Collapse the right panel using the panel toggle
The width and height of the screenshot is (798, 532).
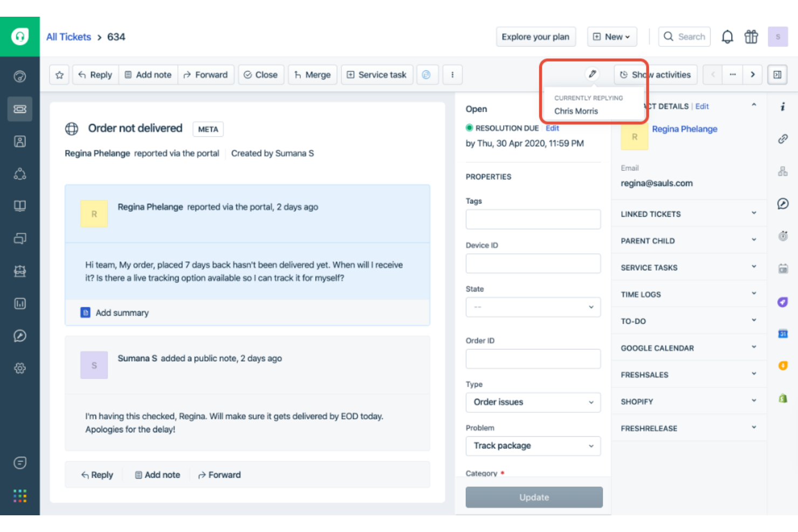pyautogui.click(x=777, y=74)
